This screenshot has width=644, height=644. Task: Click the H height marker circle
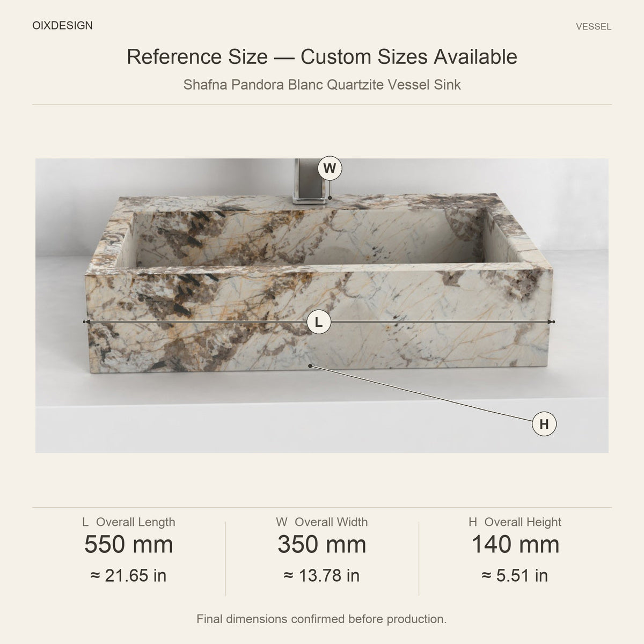click(x=544, y=424)
